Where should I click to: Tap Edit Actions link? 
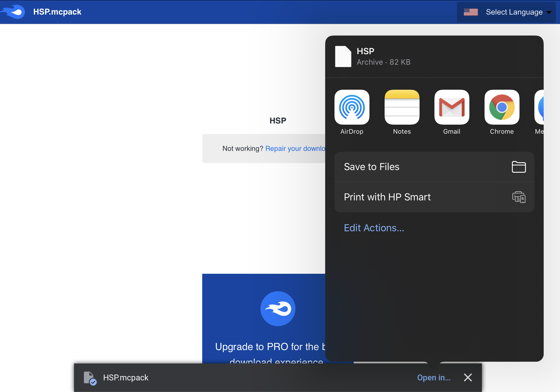[374, 228]
